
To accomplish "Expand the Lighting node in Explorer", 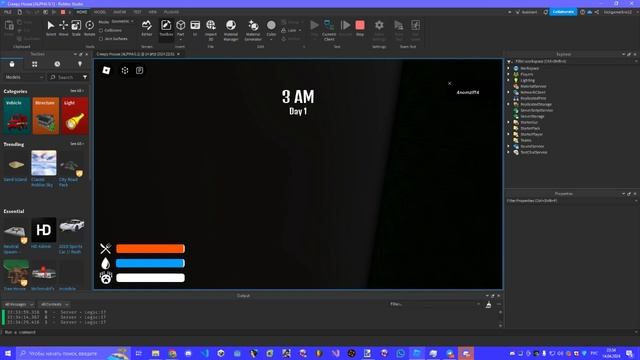I will tap(509, 80).
